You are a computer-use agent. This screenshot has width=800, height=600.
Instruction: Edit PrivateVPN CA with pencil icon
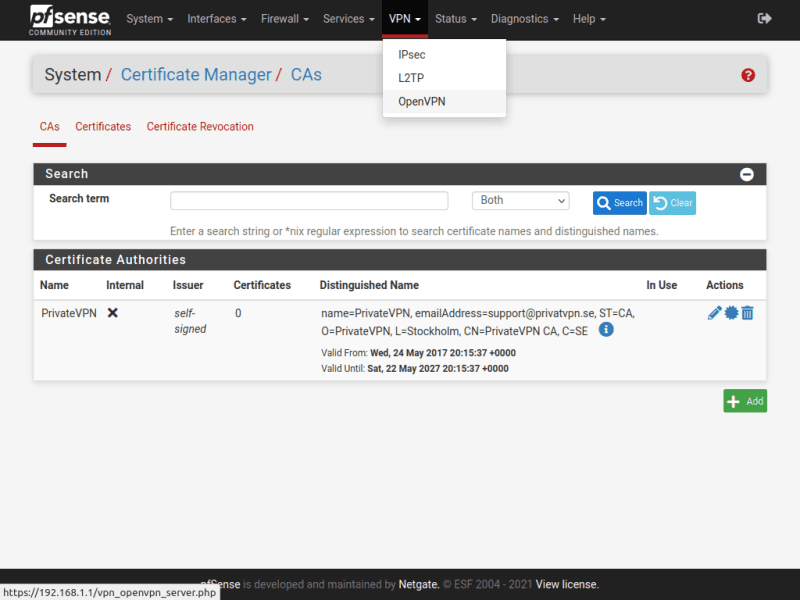714,313
